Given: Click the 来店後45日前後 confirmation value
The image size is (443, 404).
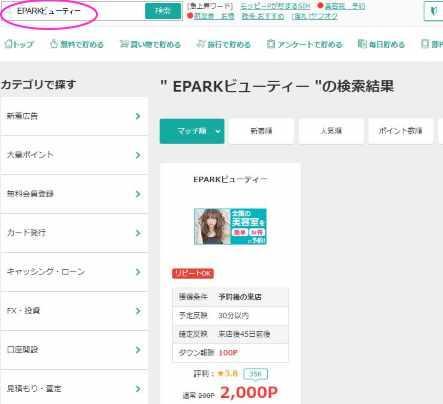Looking at the screenshot, I should click(x=244, y=334).
